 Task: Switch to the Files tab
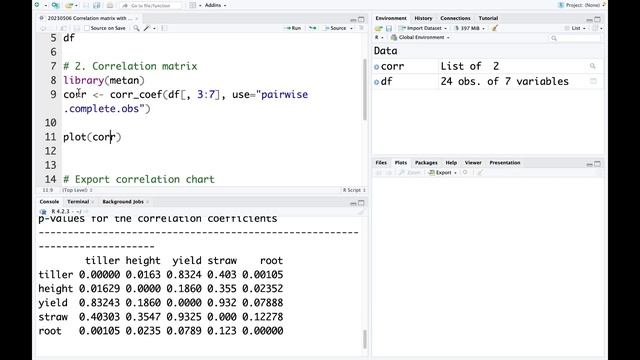(x=381, y=163)
